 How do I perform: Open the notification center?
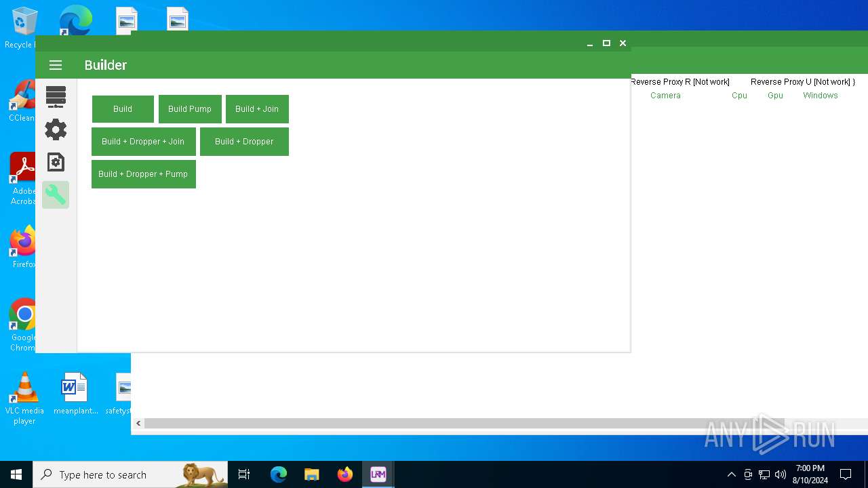click(x=846, y=474)
